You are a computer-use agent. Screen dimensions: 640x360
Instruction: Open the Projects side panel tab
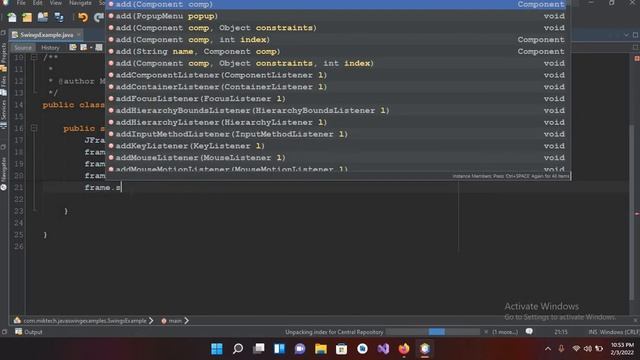pyautogui.click(x=4, y=53)
